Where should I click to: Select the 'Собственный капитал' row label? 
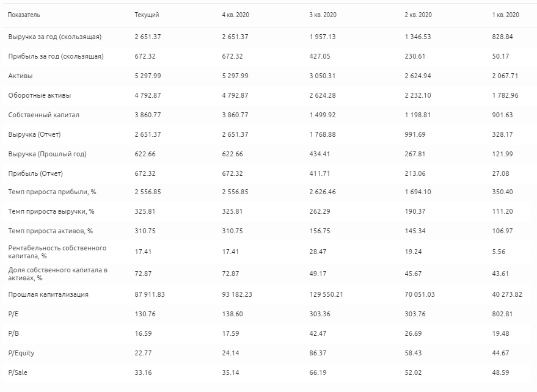point(44,115)
